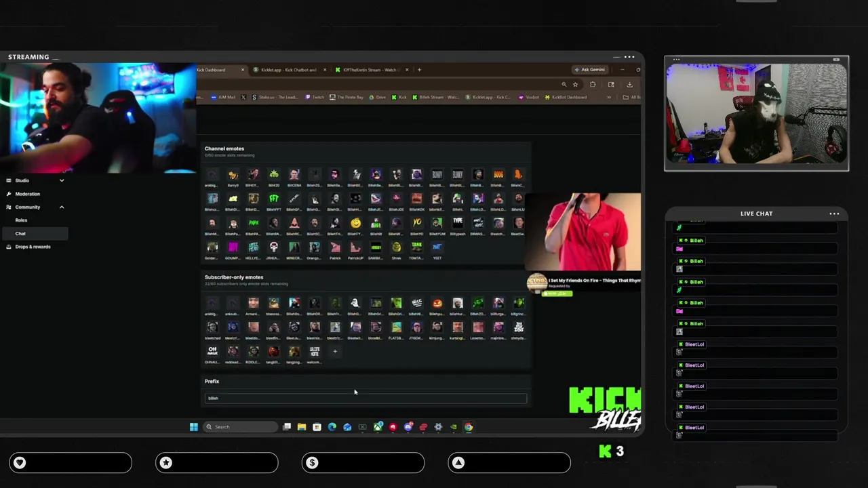This screenshot has height=488, width=868.
Task: Open the Drive bookmark
Action: tap(378, 98)
